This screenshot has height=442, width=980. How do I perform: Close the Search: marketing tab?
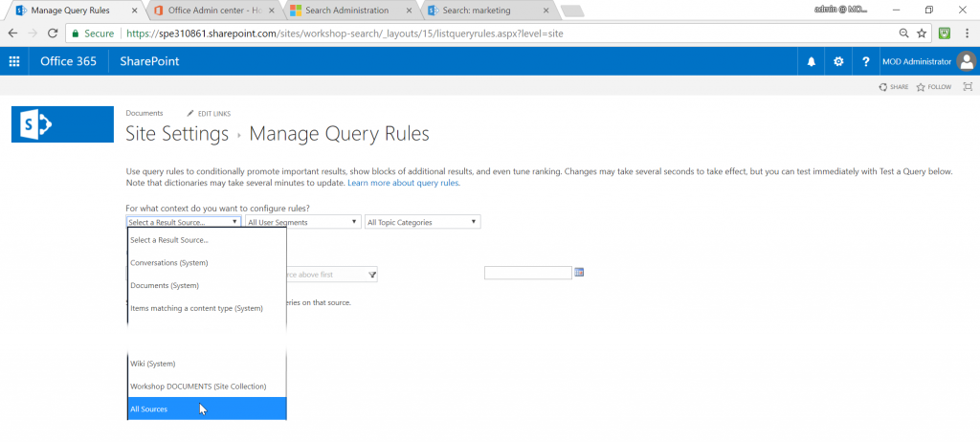(x=546, y=11)
